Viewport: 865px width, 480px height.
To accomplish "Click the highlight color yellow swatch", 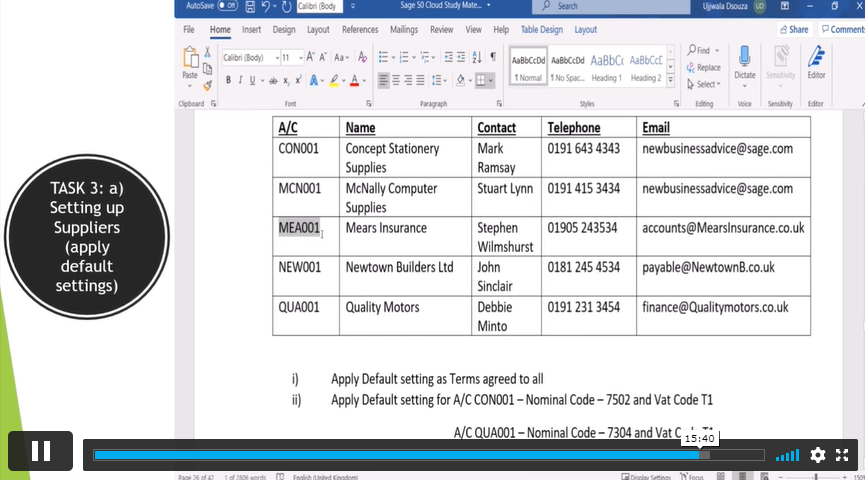I will coord(334,81).
